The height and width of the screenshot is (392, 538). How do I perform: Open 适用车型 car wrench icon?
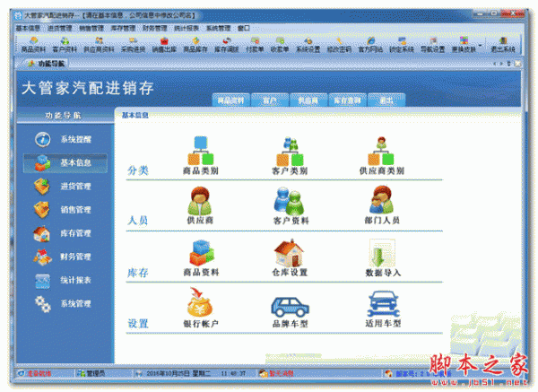coord(383,309)
